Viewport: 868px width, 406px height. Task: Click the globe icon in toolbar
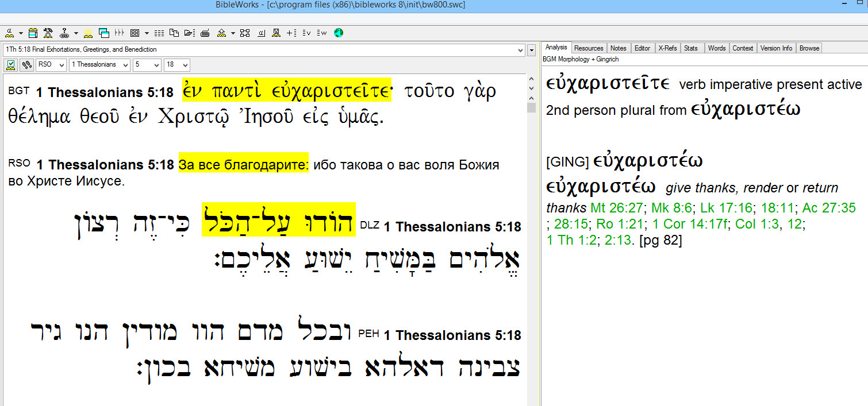(x=339, y=33)
